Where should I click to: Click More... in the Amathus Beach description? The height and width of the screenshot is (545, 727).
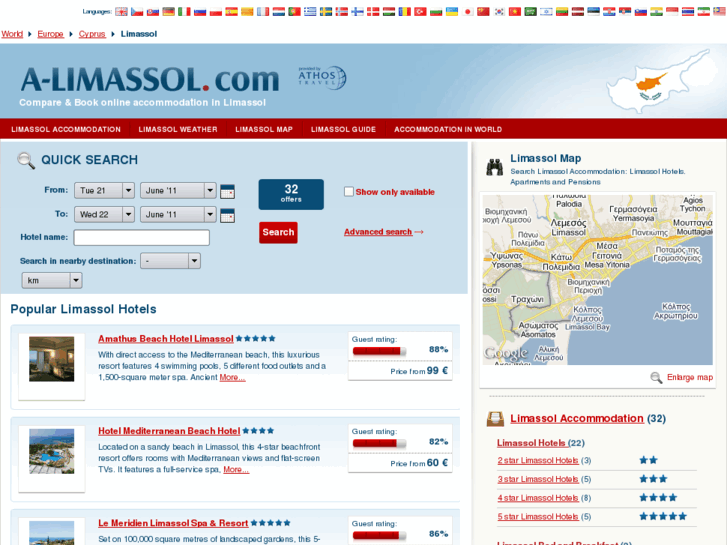pyautogui.click(x=232, y=378)
